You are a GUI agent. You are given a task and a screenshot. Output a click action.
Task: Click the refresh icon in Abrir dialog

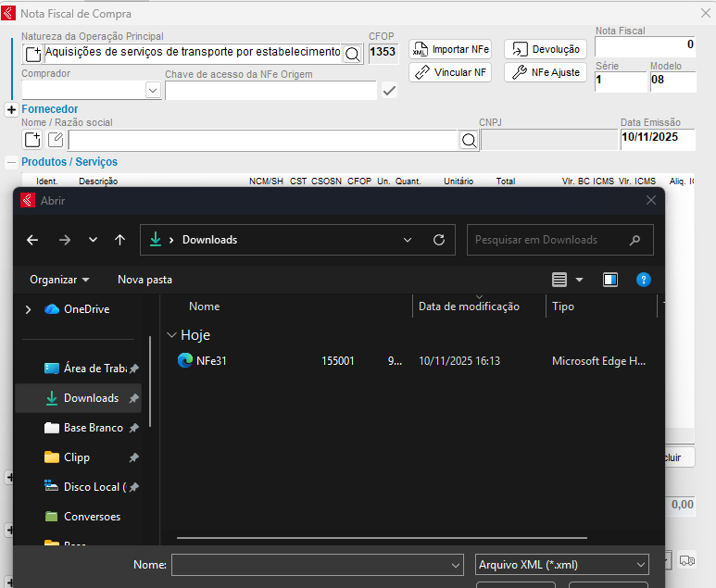click(x=439, y=240)
